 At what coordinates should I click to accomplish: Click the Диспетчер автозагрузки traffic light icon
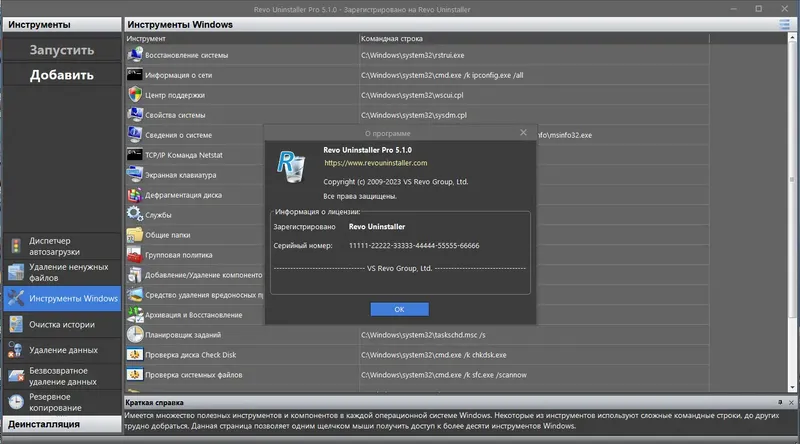click(16, 246)
